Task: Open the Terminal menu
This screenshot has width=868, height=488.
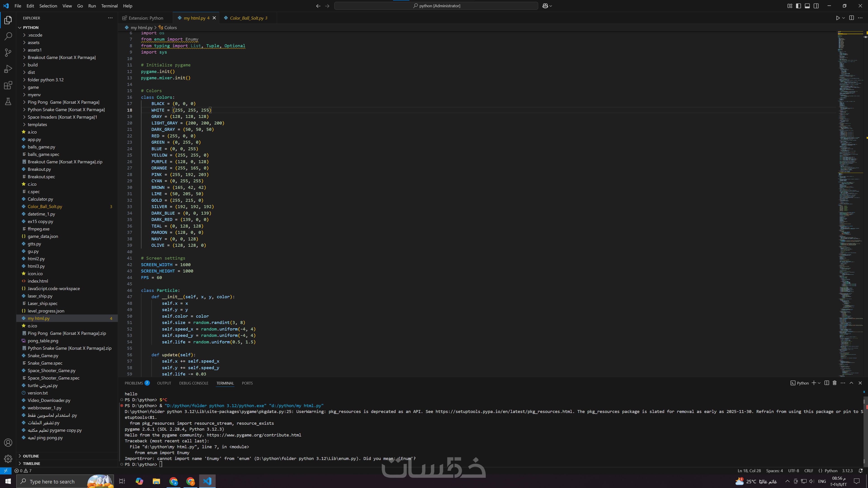Action: pyautogui.click(x=109, y=6)
